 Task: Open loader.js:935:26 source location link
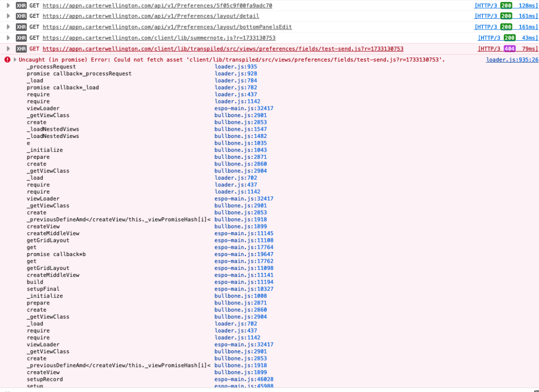coord(512,60)
